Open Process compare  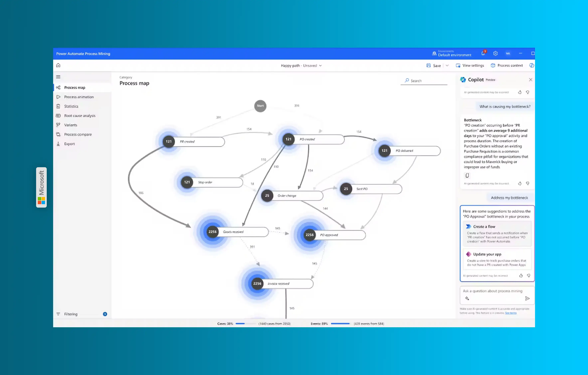(78, 134)
